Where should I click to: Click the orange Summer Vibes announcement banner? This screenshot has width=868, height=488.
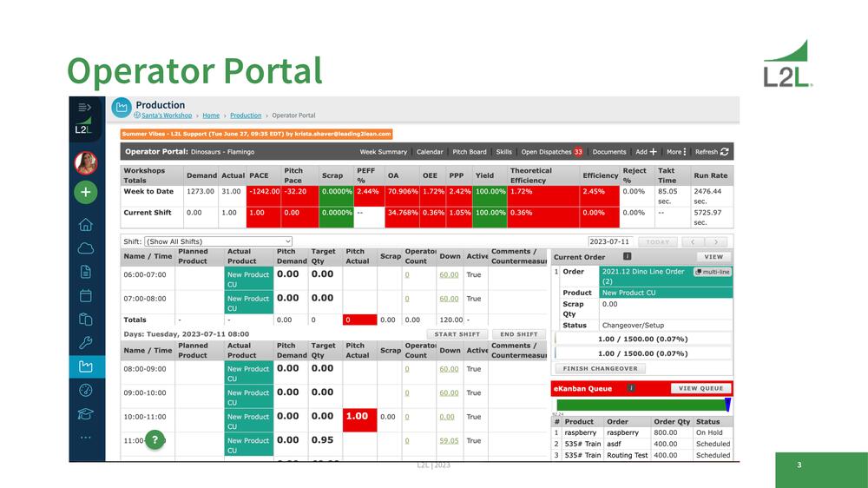click(x=256, y=134)
